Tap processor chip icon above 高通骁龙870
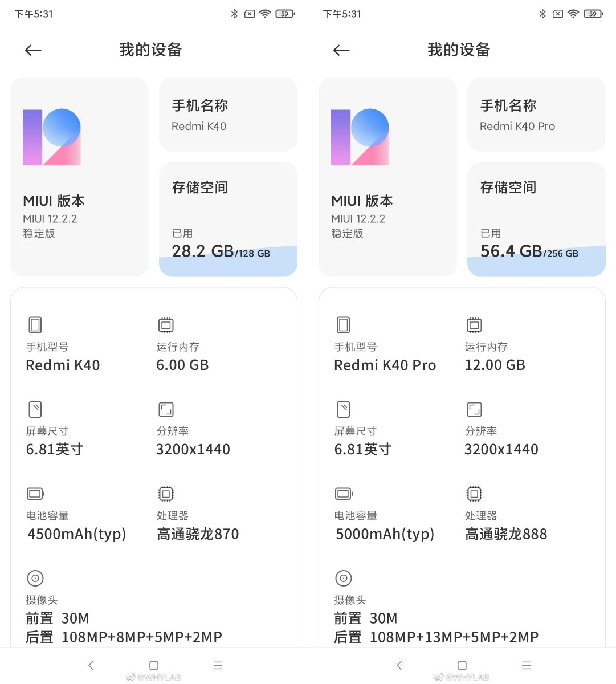 click(166, 494)
